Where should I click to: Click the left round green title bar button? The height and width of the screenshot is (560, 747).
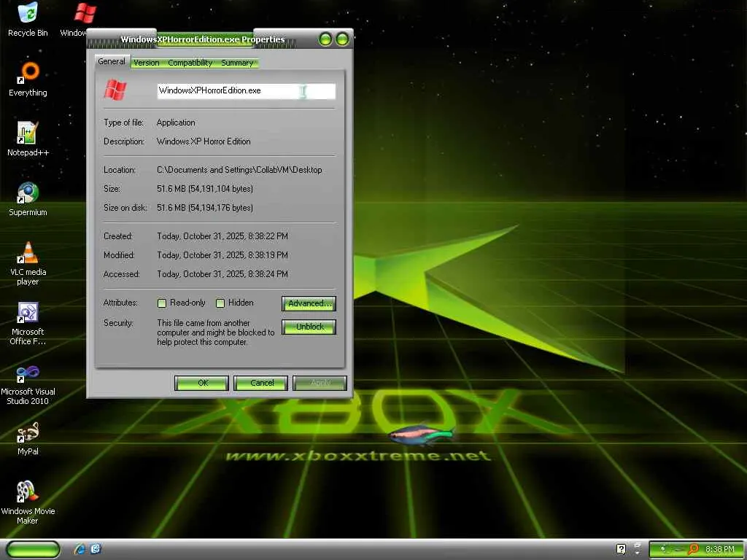[x=325, y=39]
